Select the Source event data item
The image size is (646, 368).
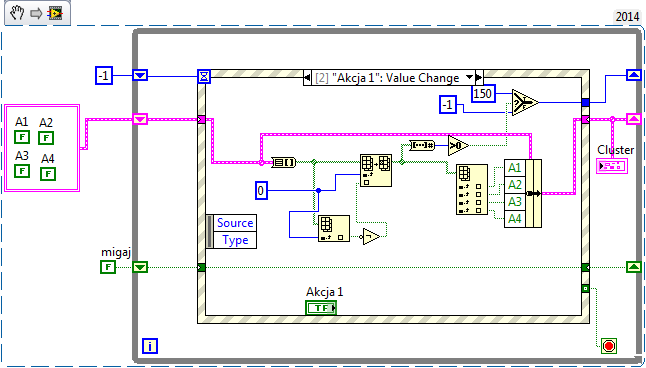235,223
